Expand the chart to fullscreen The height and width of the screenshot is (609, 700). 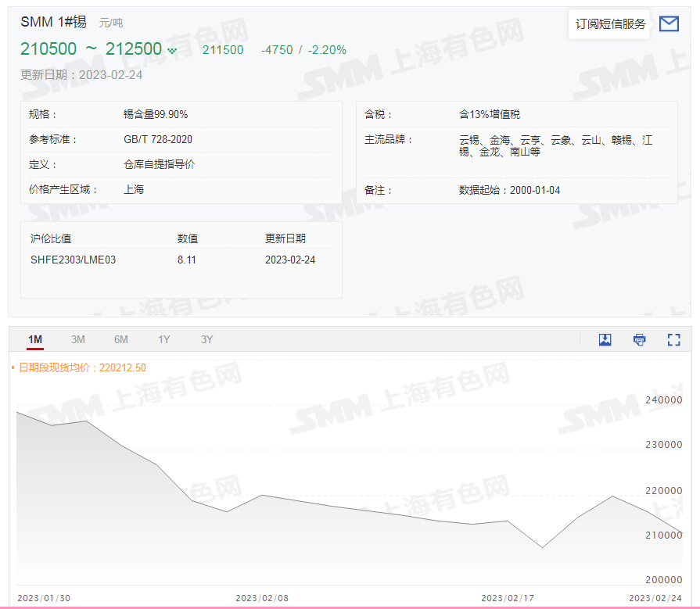(674, 339)
